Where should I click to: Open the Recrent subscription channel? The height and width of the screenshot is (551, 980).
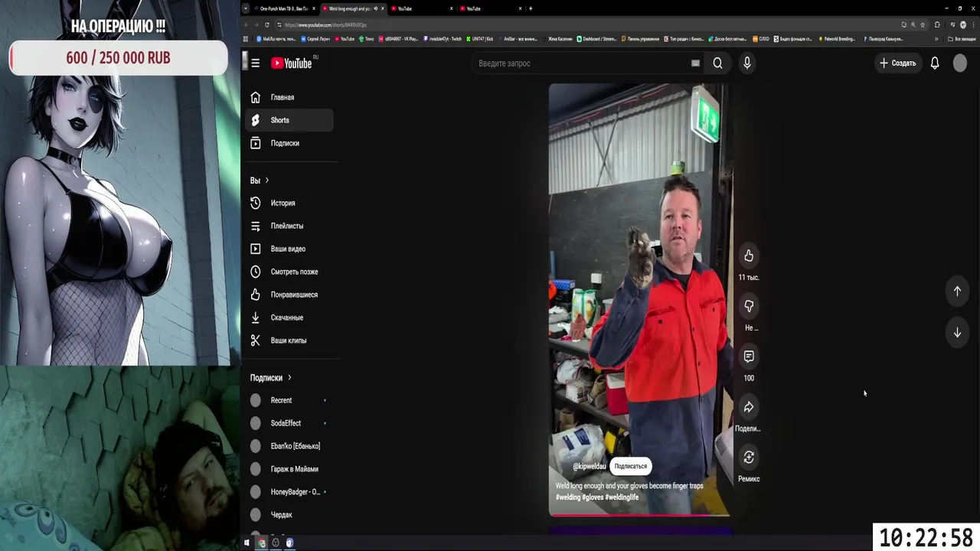289,400
